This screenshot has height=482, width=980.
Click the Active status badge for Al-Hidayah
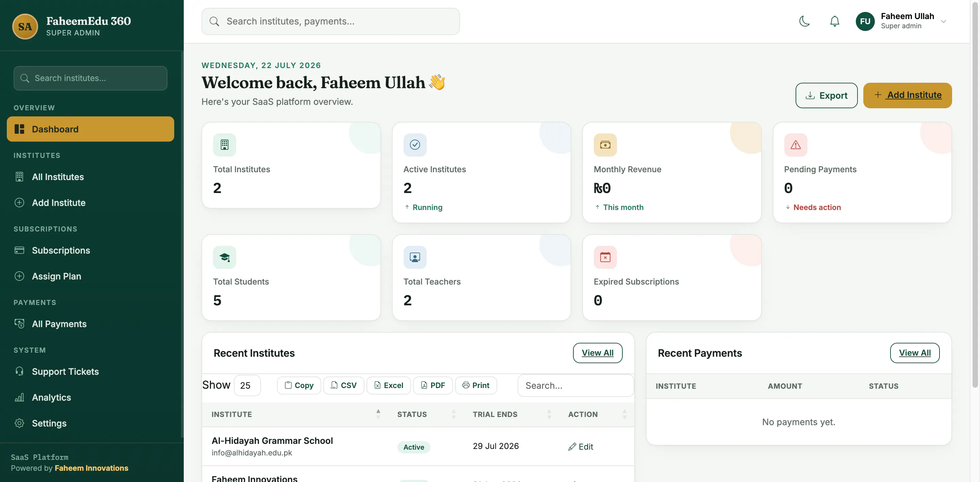[x=413, y=447]
